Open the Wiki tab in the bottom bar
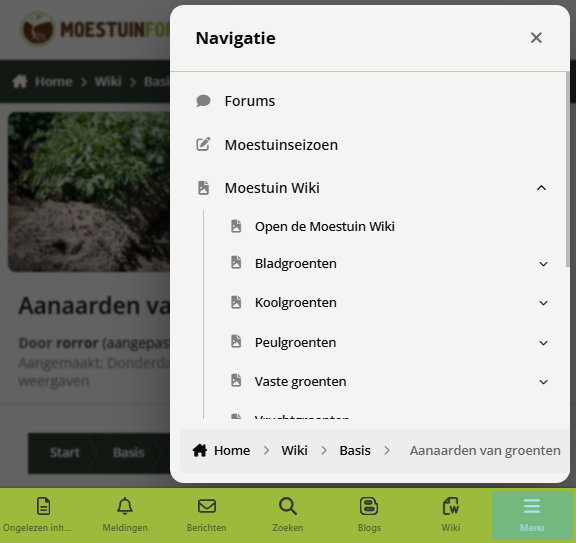Image resolution: width=576 pixels, height=543 pixels. (451, 515)
